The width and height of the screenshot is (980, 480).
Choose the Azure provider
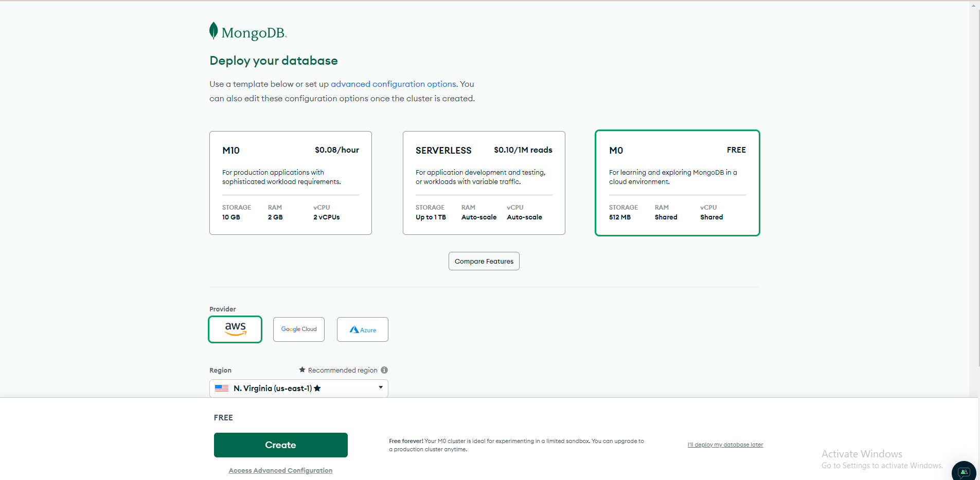pyautogui.click(x=362, y=329)
